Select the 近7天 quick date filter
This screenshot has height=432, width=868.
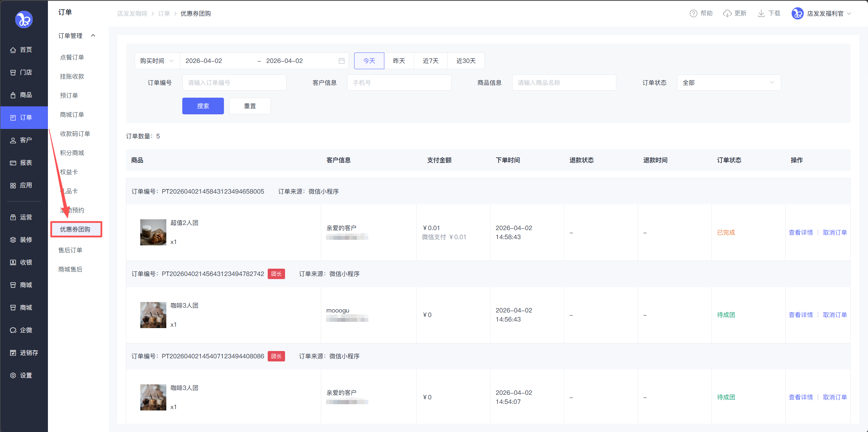pos(431,61)
